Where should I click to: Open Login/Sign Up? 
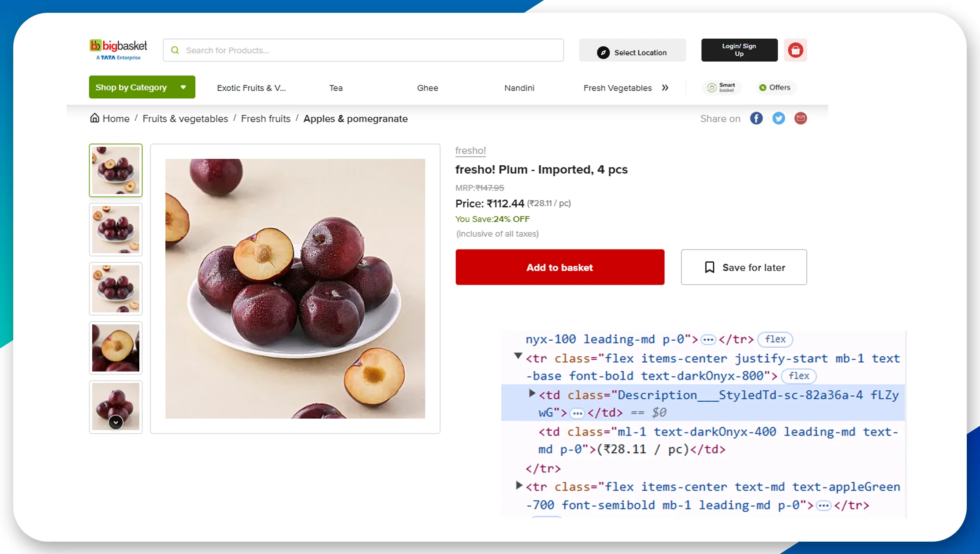[739, 50]
